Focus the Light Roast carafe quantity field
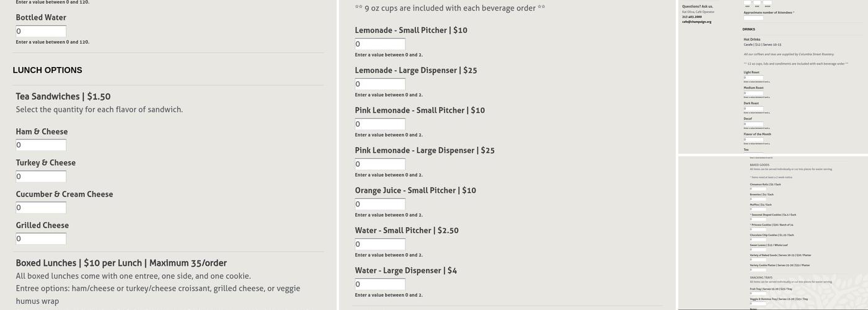 (x=753, y=77)
